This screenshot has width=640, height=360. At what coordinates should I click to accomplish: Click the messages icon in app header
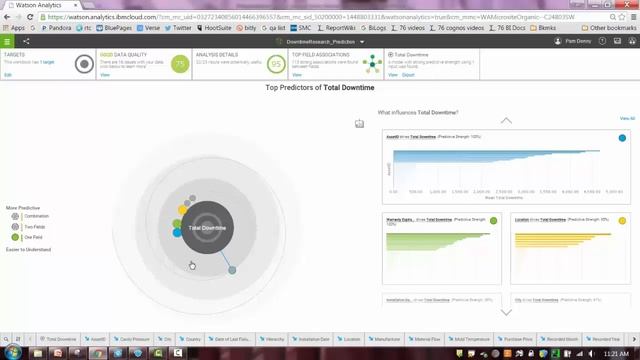click(x=617, y=41)
